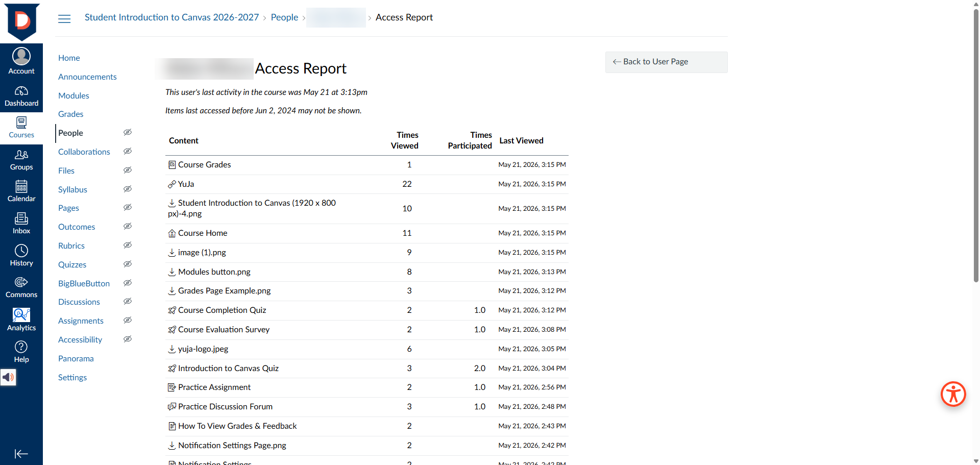Viewport: 980px width, 465px height.
Task: Click the Modules button.png row text
Action: [214, 272]
